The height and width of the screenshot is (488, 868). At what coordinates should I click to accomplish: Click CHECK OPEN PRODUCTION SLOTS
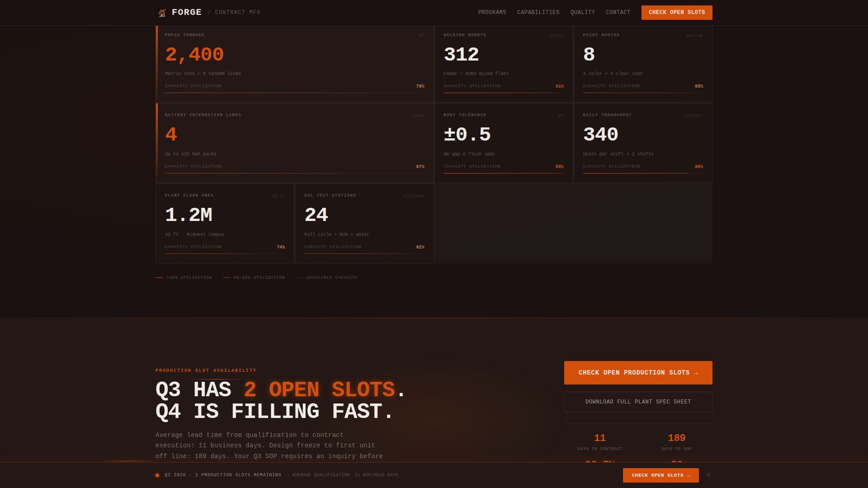638,372
